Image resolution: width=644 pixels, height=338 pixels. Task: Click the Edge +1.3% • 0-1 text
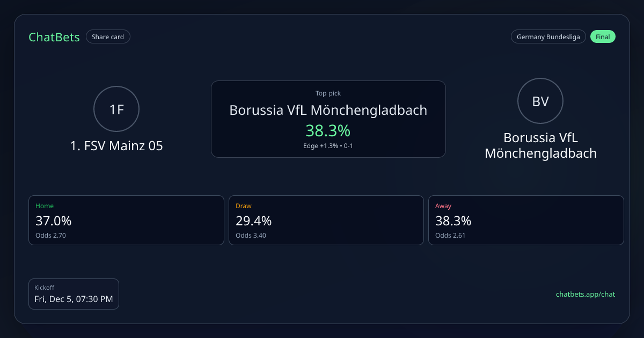point(328,146)
